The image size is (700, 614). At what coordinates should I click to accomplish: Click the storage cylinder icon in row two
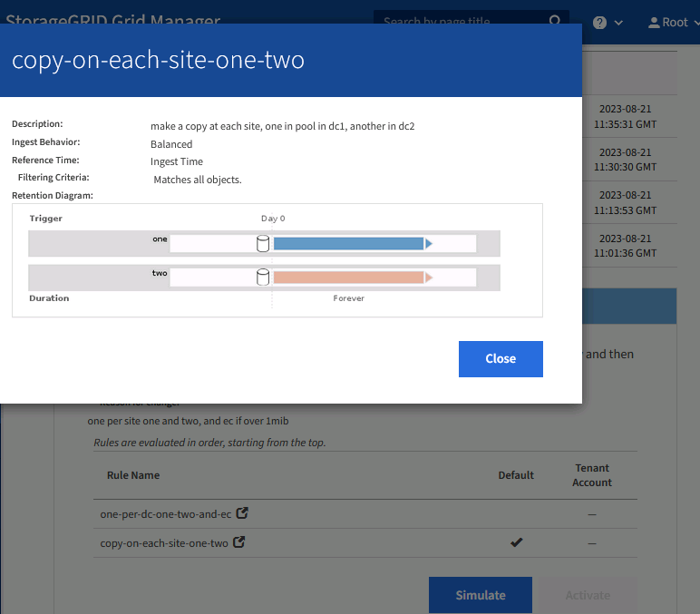pos(263,277)
